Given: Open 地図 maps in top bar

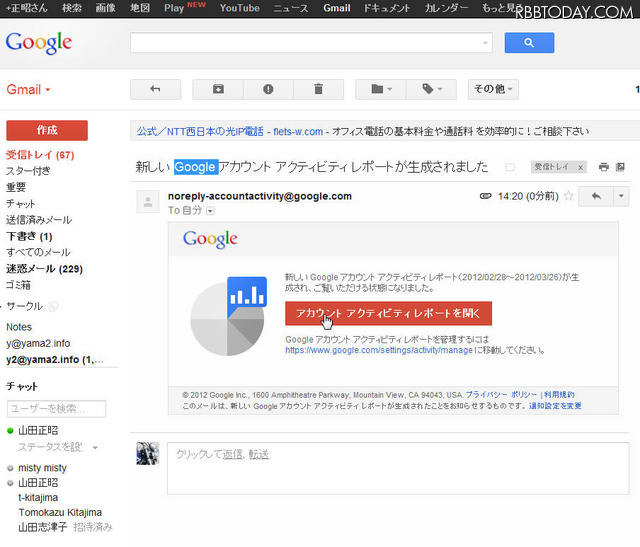Looking at the screenshot, I should click(x=140, y=8).
